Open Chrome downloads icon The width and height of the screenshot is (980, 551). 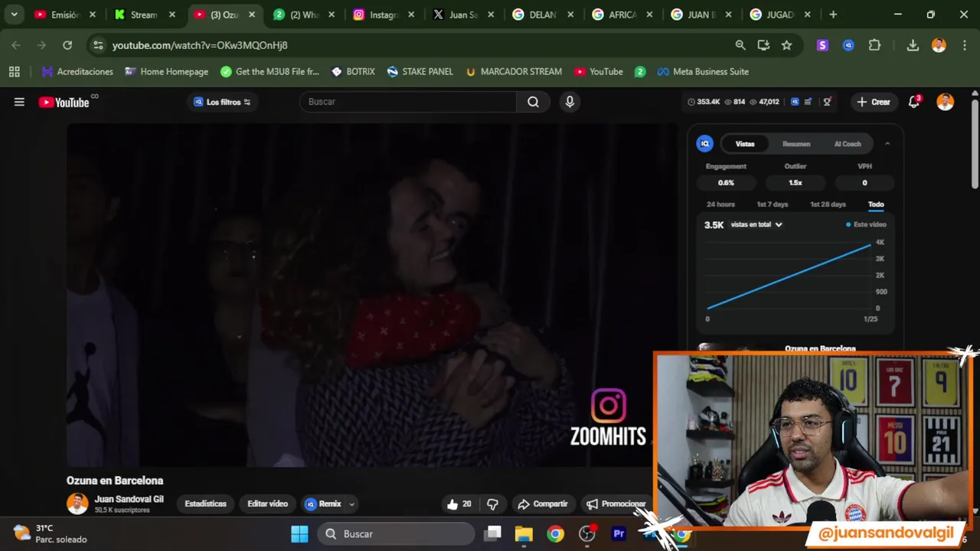coord(913,45)
